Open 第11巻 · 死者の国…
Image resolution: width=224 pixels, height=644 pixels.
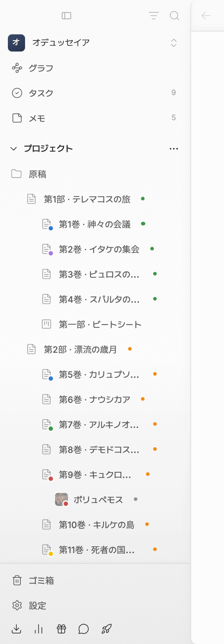(97, 550)
